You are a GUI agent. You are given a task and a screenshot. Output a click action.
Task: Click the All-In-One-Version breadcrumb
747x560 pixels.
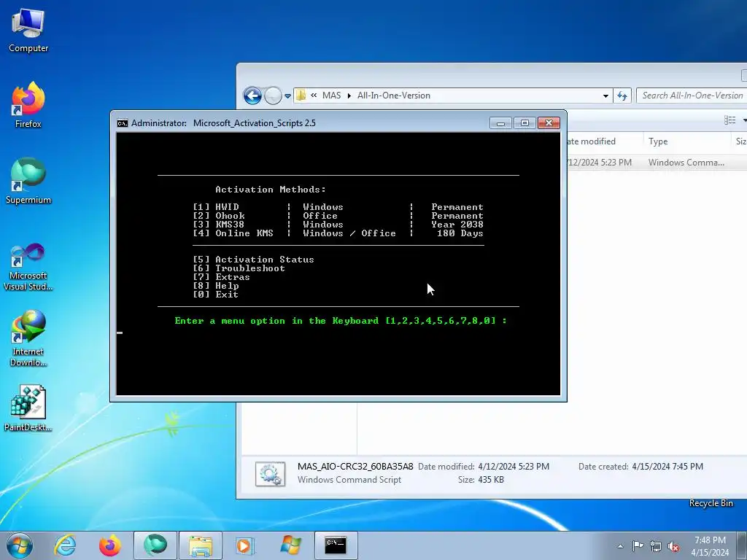click(x=393, y=96)
